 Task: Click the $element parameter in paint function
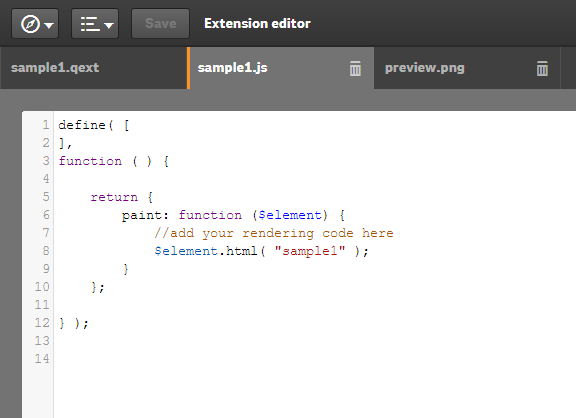pos(290,215)
